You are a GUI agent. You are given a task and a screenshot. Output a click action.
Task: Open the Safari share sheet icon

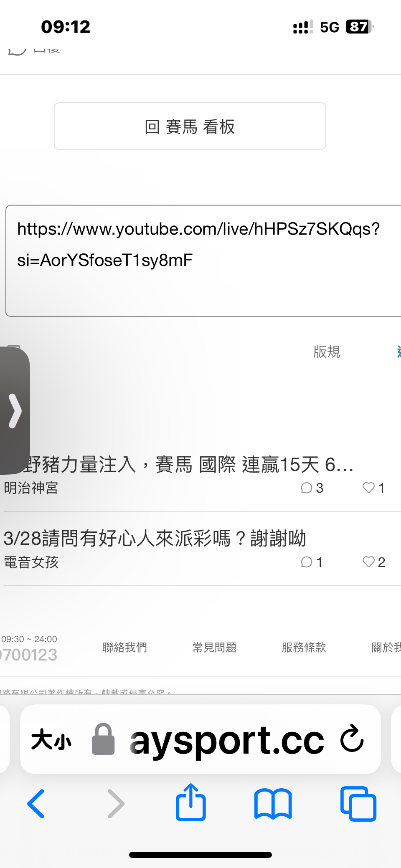tap(191, 802)
